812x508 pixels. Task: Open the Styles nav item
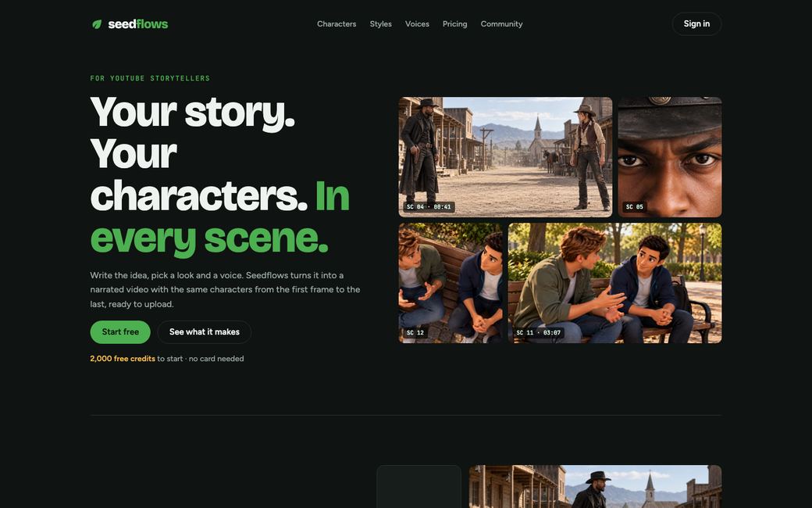[x=381, y=24]
